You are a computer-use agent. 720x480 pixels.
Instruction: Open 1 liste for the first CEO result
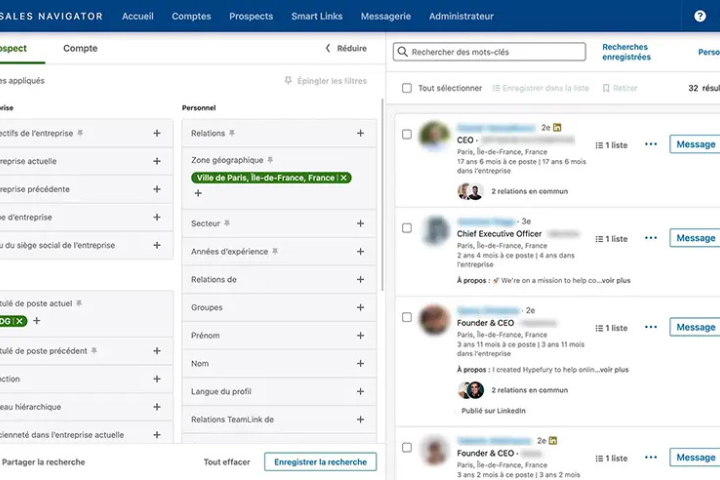point(611,145)
